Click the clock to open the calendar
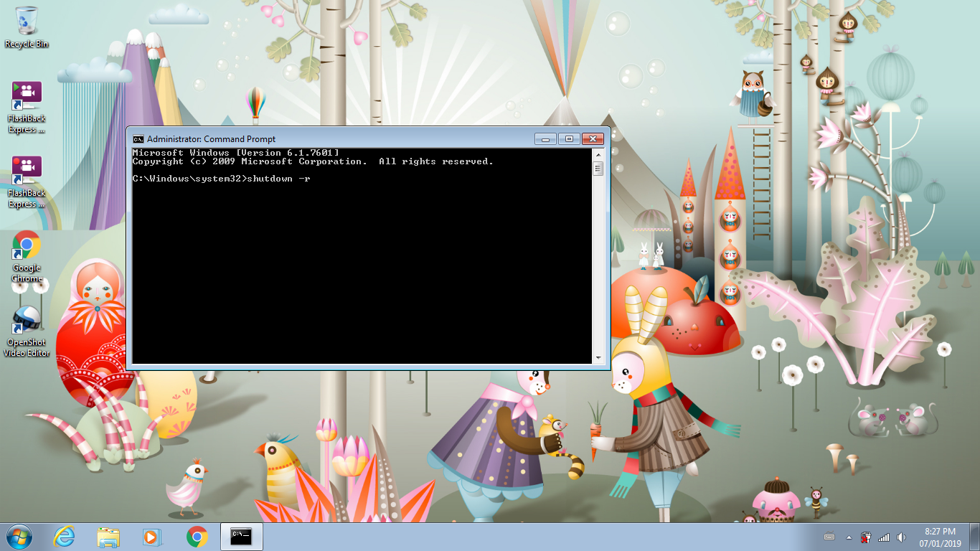This screenshot has height=551, width=980. [941, 537]
